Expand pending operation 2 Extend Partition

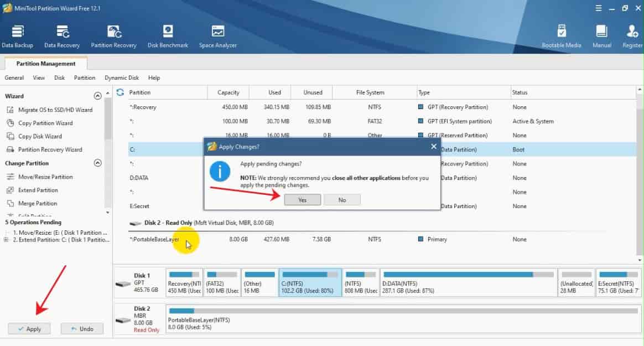click(x=6, y=240)
